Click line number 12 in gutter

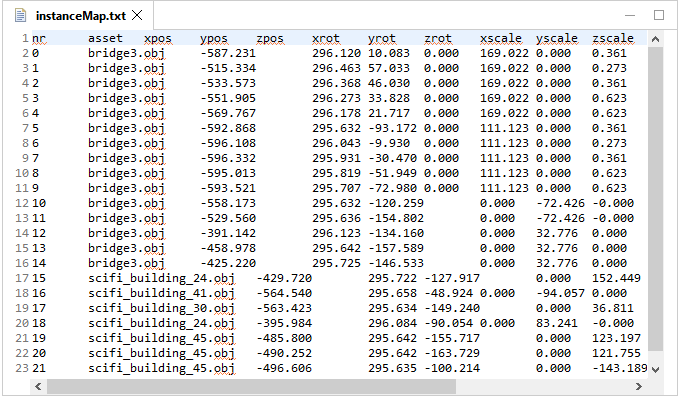point(22,203)
